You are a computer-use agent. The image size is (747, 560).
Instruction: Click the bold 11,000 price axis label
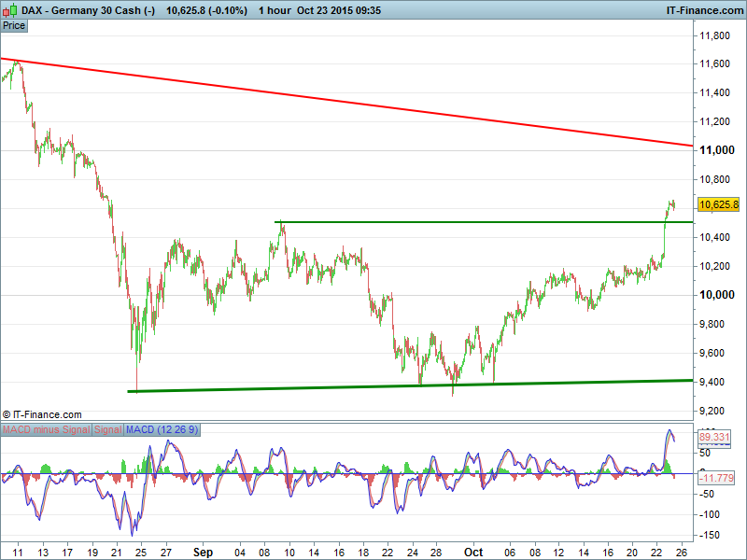coord(717,150)
